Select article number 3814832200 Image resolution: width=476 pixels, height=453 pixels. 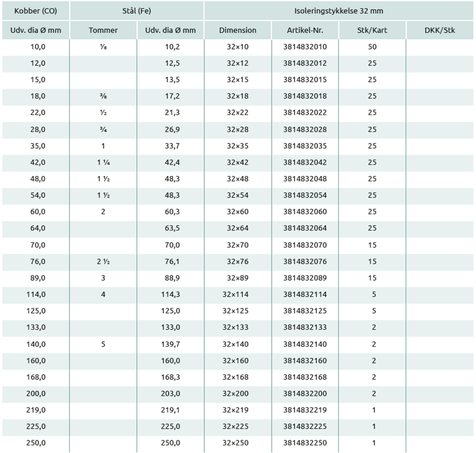[x=305, y=393]
